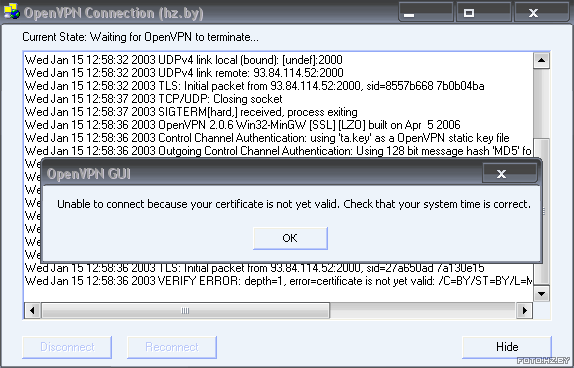Click the 'certificate is not yet valid' dialog message

point(294,204)
